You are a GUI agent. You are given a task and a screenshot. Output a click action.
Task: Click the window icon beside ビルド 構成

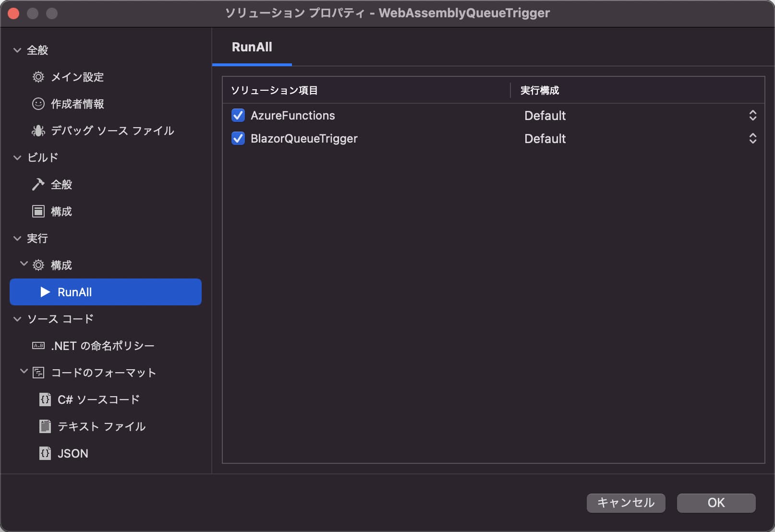(x=38, y=211)
